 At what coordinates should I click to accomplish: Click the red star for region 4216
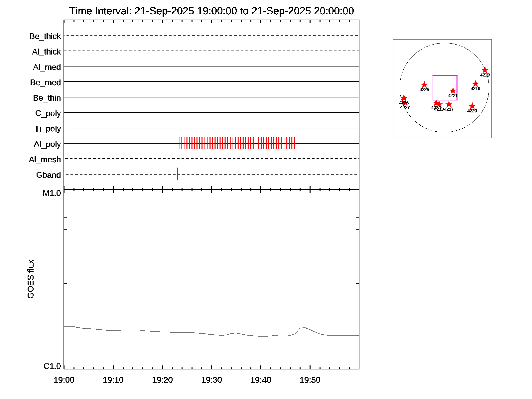pyautogui.click(x=475, y=84)
